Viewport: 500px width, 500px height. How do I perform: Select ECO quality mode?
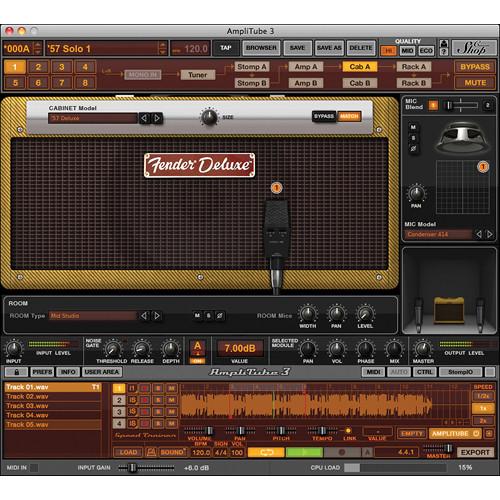426,51
